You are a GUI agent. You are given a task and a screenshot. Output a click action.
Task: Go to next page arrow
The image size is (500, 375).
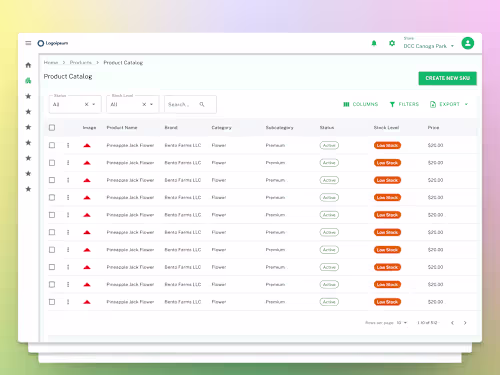pyautogui.click(x=465, y=323)
